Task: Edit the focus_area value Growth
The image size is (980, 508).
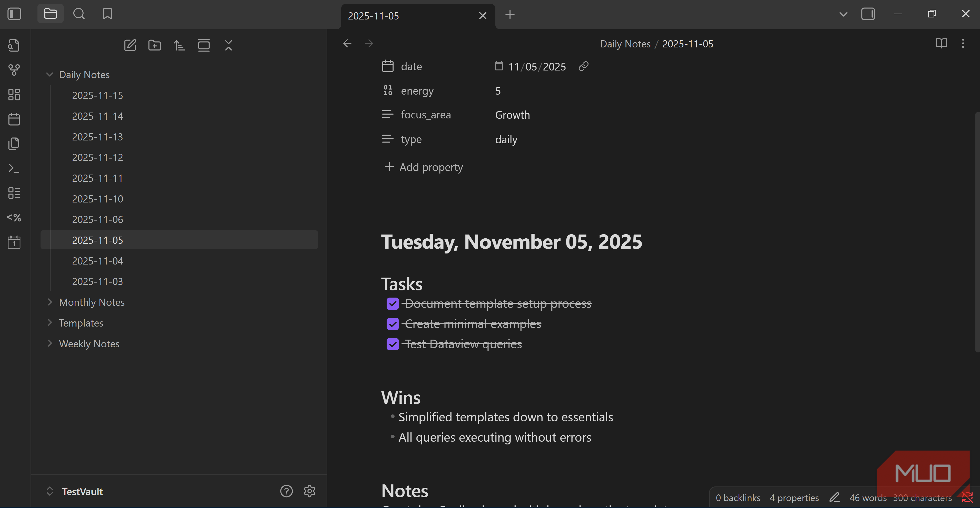Action: (x=512, y=115)
